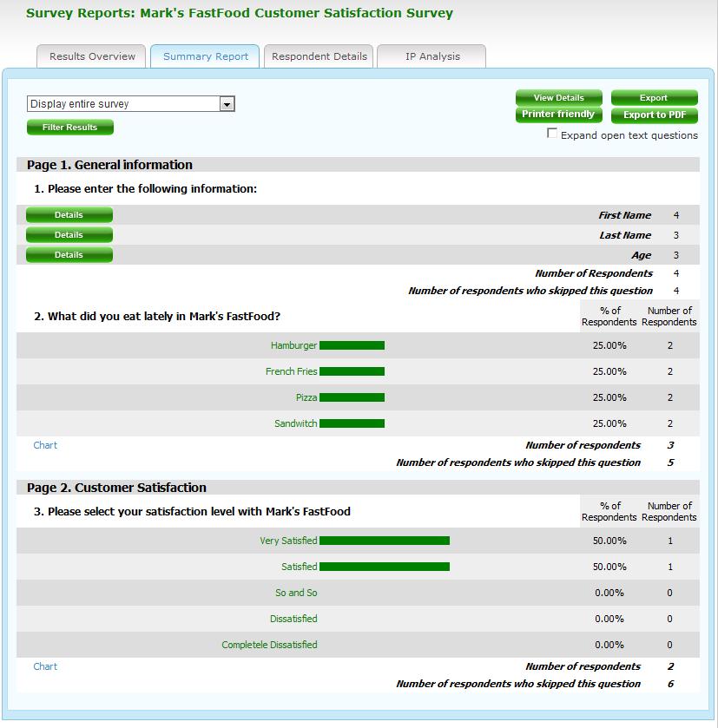
Task: Click the Pizza green result bar
Action: point(352,397)
